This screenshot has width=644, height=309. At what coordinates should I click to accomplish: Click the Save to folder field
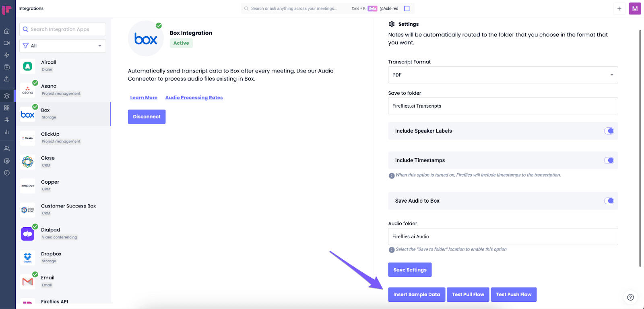(503, 106)
